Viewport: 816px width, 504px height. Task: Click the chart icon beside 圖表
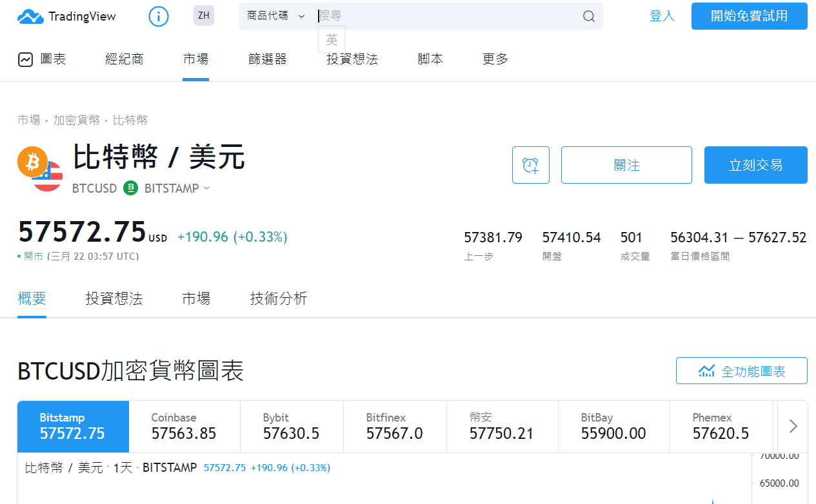tap(26, 59)
